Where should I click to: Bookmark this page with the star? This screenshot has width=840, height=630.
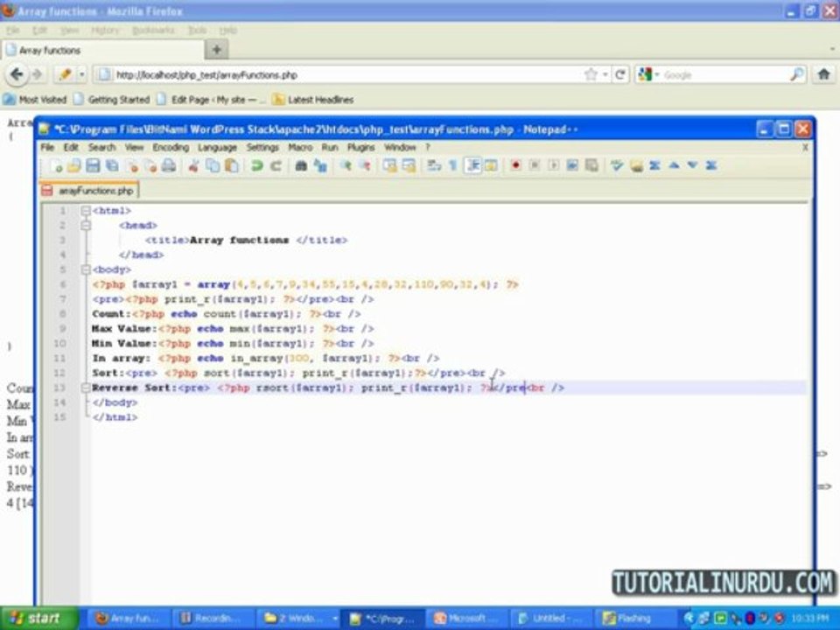[591, 74]
